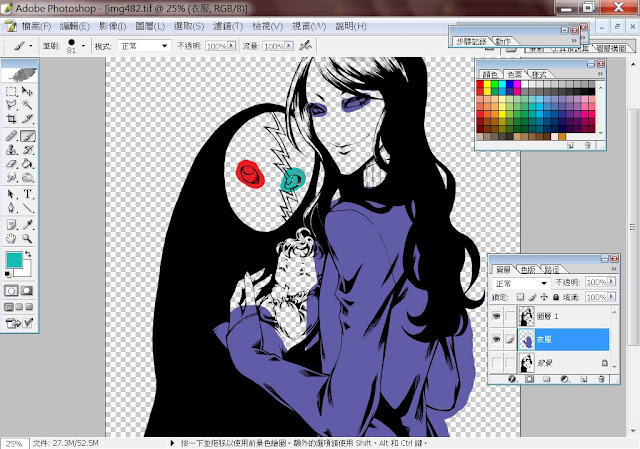Select the Brush tool in toolbox
This screenshot has width=640, height=449.
point(27,136)
